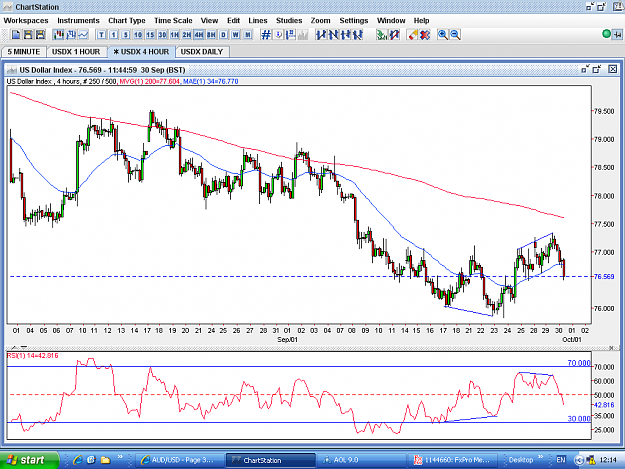Image resolution: width=625 pixels, height=469 pixels.
Task: Zoom out with magnifier minus icon
Action: tap(455, 35)
